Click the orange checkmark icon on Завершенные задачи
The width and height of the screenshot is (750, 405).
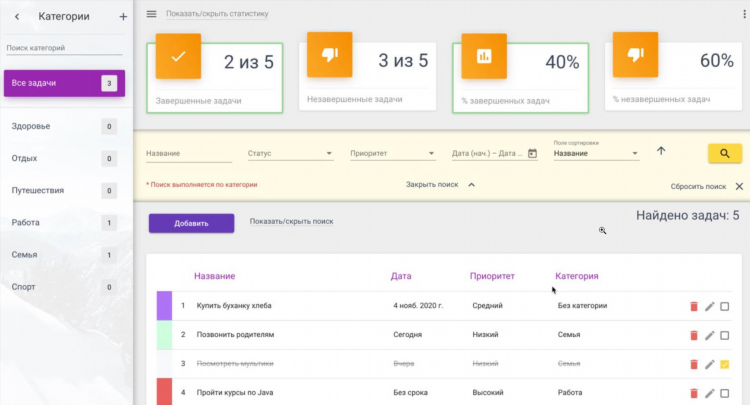pos(178,56)
